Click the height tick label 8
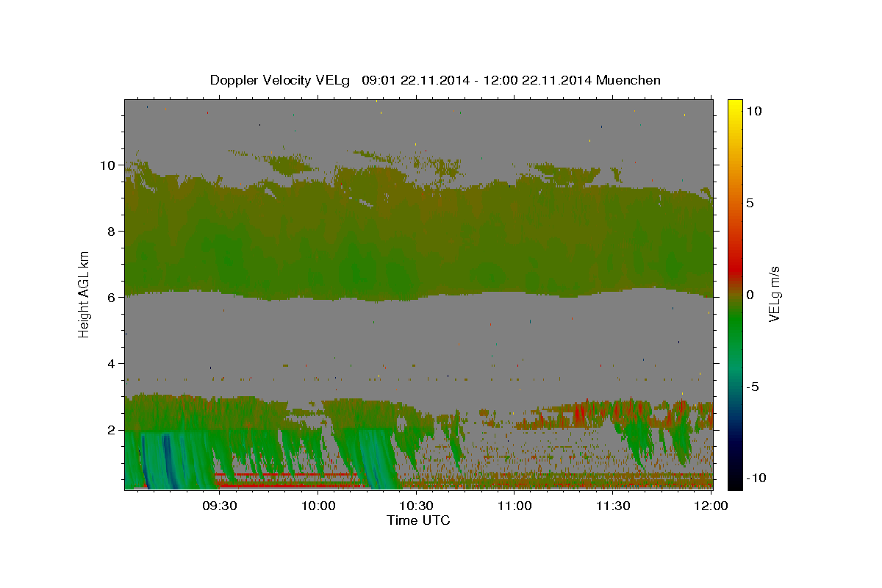The image size is (882, 588). click(112, 232)
